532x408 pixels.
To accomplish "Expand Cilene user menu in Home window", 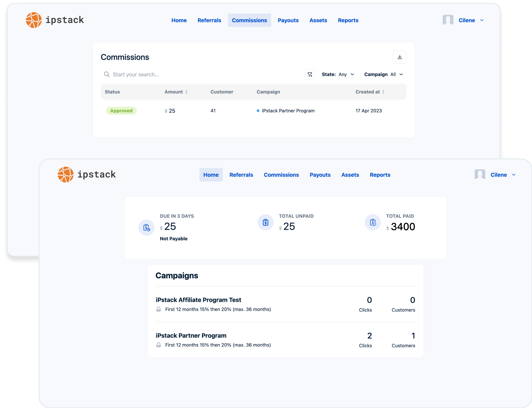I will coord(514,175).
